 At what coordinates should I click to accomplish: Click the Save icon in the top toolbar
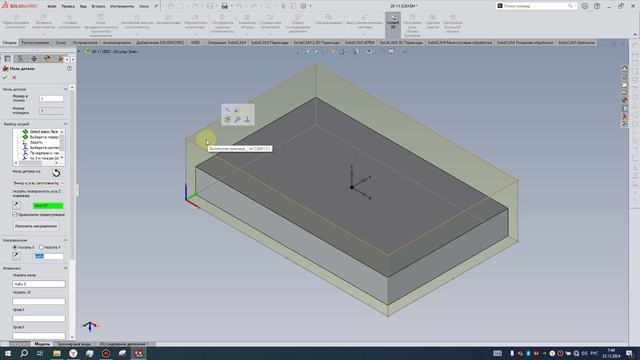click(210, 6)
